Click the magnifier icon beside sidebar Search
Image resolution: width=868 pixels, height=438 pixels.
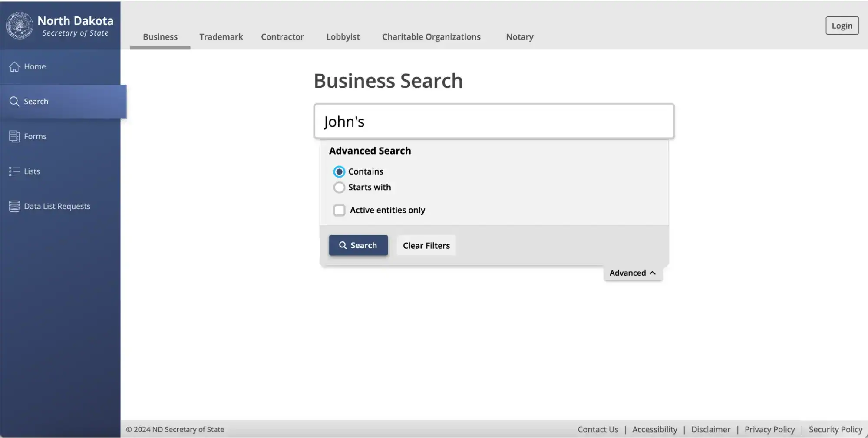[x=14, y=101]
